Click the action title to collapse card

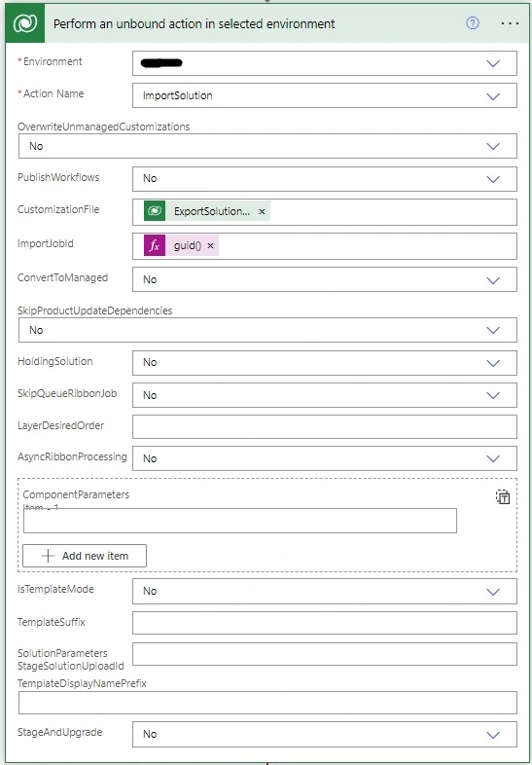click(194, 23)
